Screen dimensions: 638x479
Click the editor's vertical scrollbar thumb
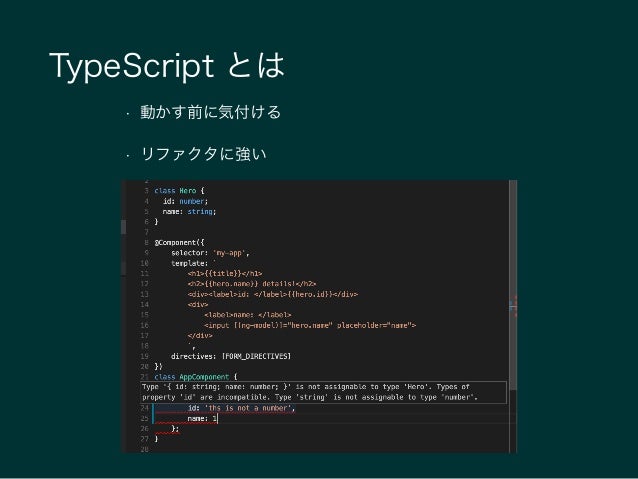click(x=513, y=285)
